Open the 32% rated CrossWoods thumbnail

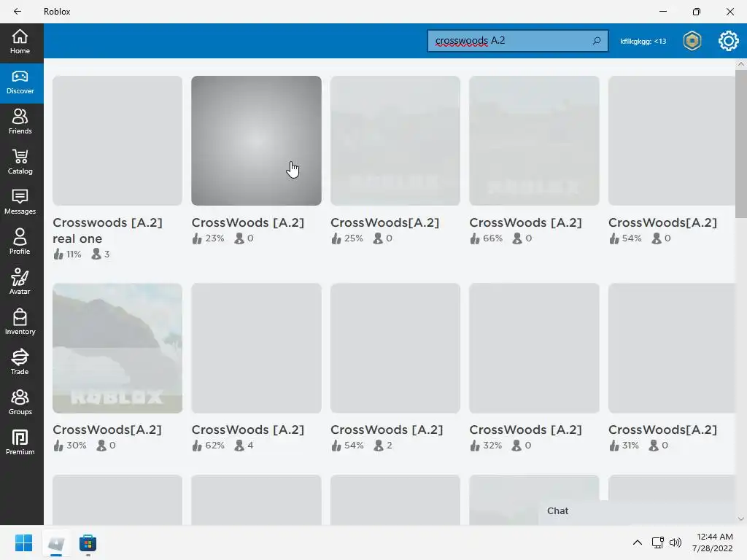coord(534,348)
